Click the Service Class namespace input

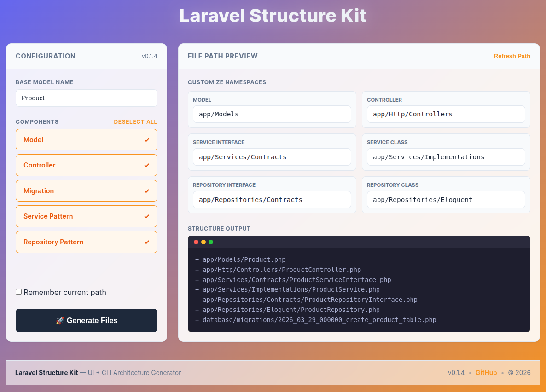445,156
